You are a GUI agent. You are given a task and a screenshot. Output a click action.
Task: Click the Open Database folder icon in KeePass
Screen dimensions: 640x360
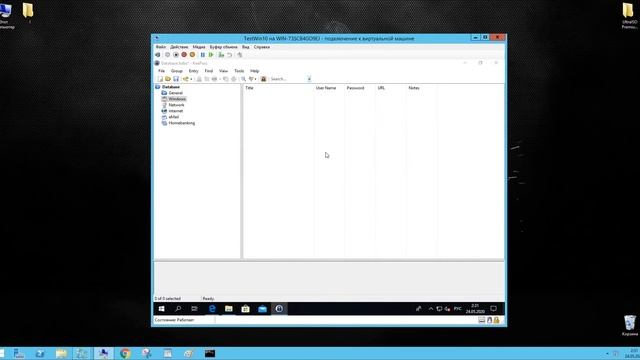pyautogui.click(x=168, y=79)
